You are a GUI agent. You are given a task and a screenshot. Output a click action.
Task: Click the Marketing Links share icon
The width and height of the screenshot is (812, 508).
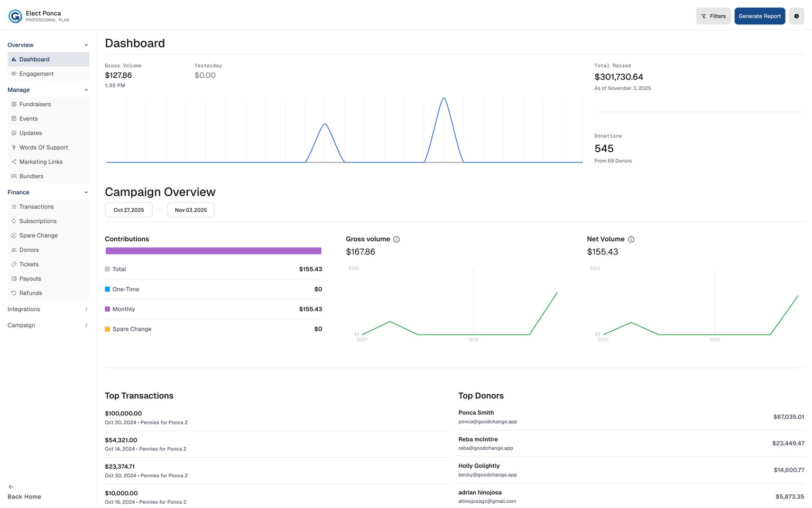tap(14, 162)
